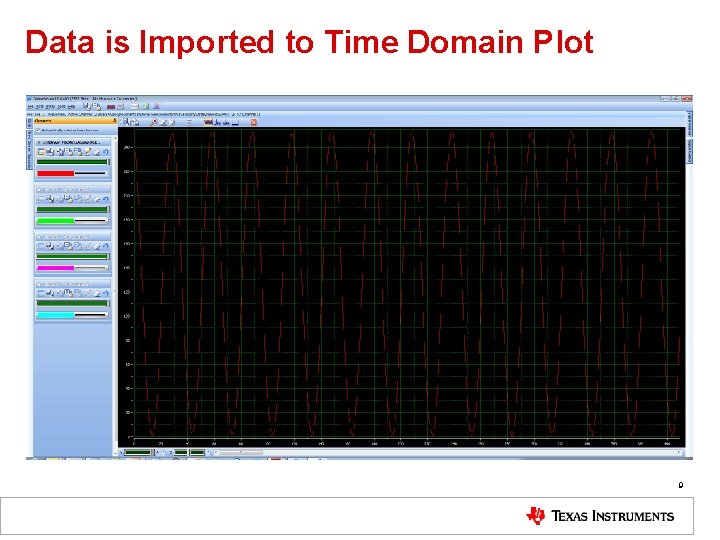Click the eraser icon in the cyan channel panel

[97, 293]
